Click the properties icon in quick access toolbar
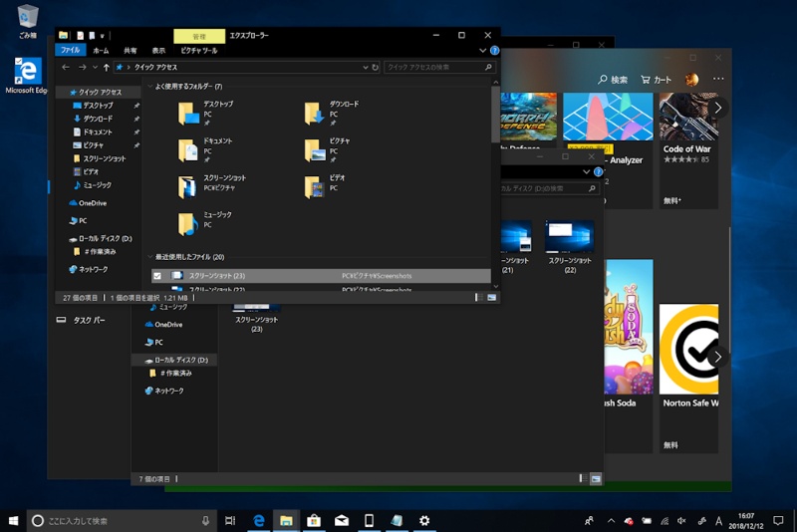 (x=81, y=35)
